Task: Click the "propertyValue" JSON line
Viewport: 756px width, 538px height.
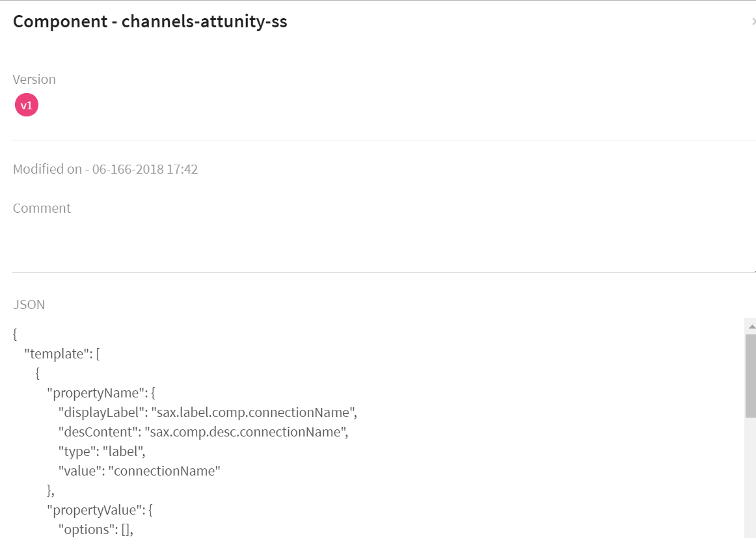Action: 104,510
